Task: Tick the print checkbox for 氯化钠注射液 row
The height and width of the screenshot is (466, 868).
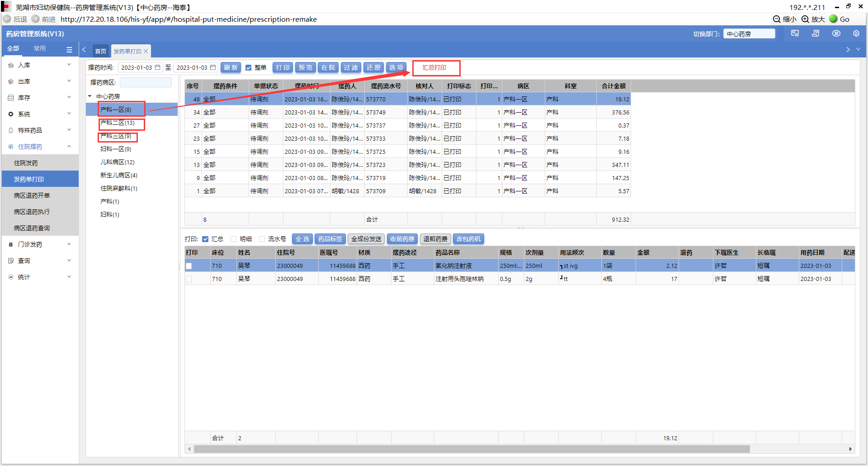Action: pos(189,266)
